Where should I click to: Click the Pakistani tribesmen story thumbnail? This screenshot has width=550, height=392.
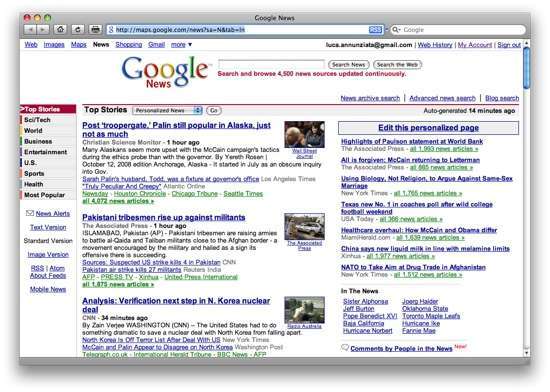click(x=304, y=227)
